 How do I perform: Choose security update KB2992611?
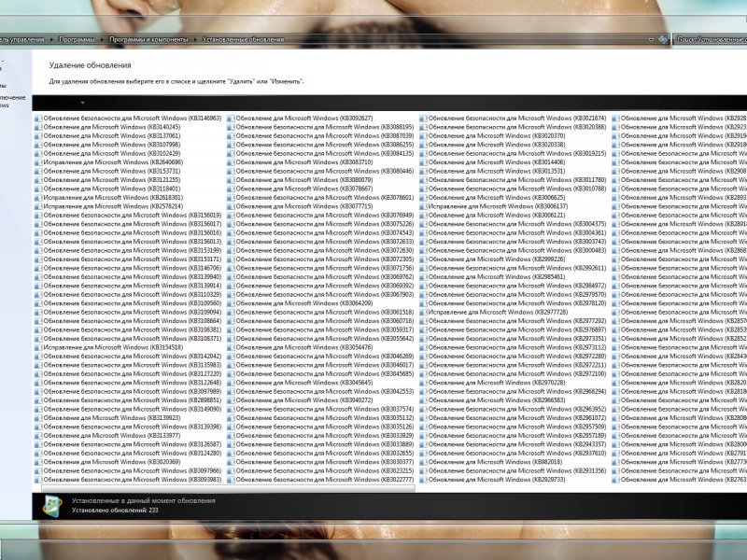pos(513,268)
